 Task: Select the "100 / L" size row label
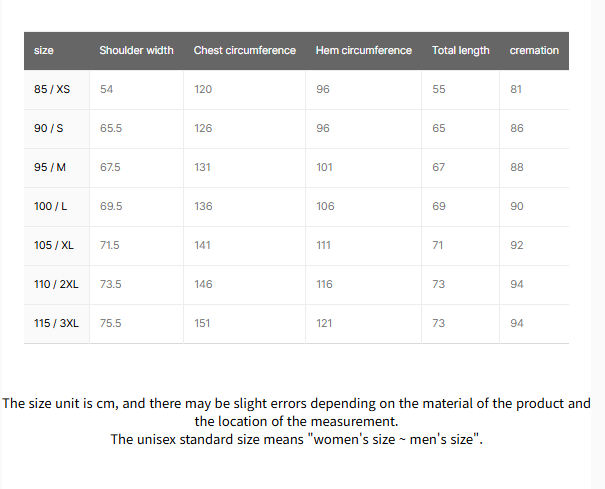(51, 206)
